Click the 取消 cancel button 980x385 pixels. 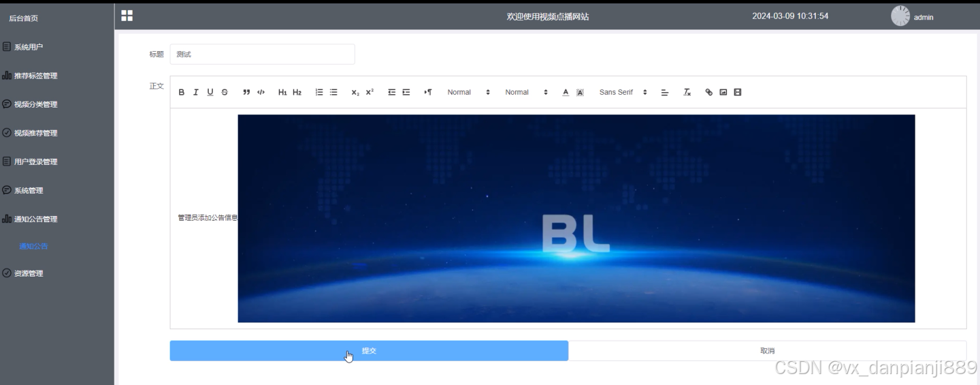point(767,350)
